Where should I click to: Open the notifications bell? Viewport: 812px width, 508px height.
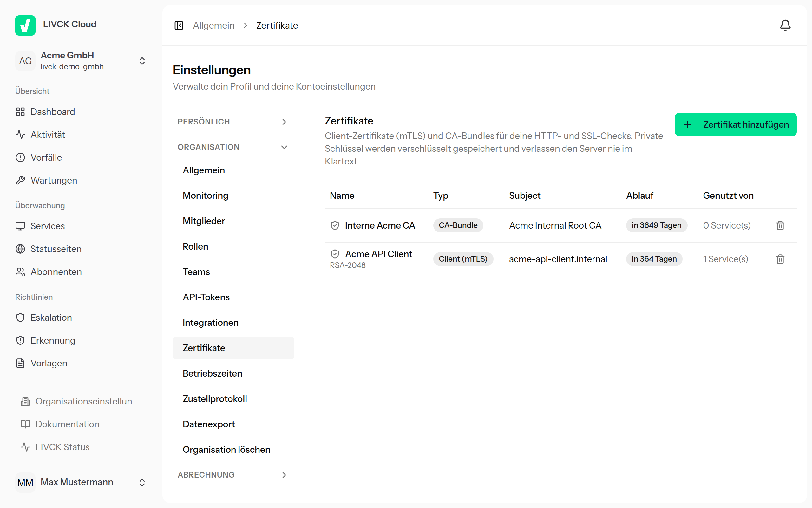pos(785,25)
